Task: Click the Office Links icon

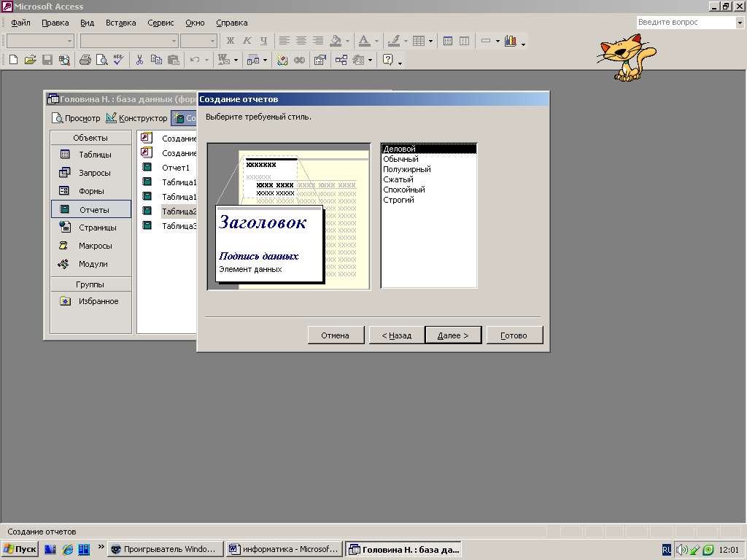Action: click(223, 60)
